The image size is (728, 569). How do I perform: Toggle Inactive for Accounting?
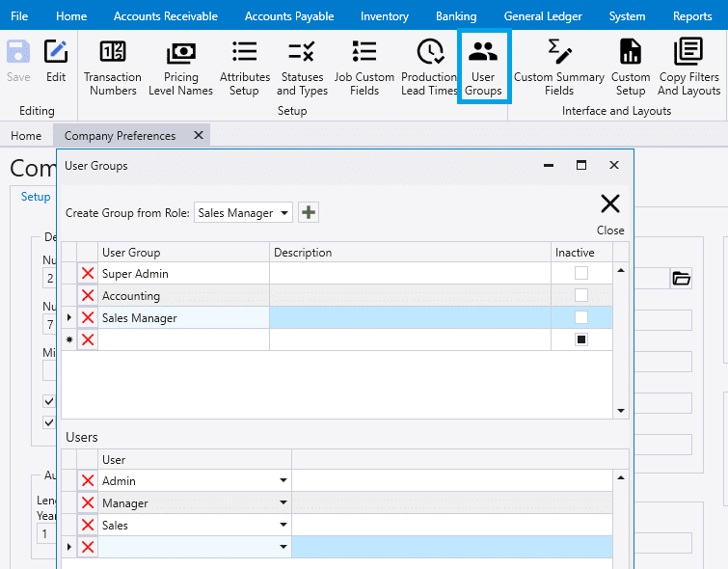(581, 295)
